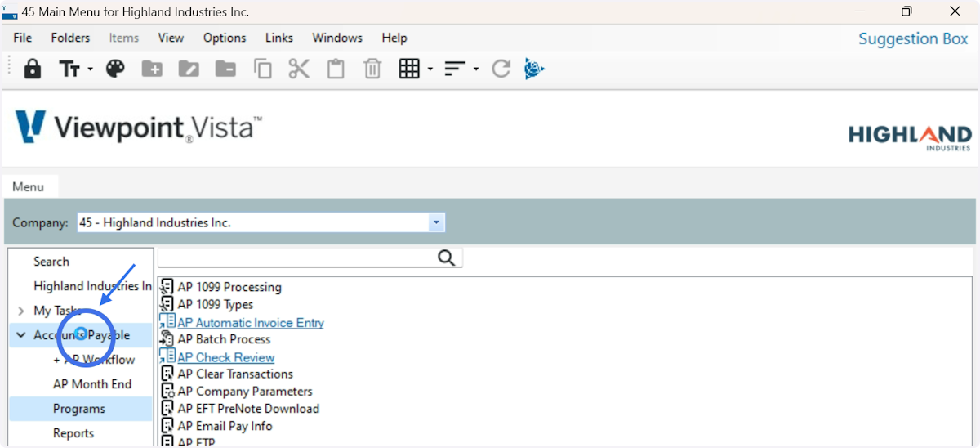Select Programs under Accounts Payable
980x448 pixels.
[79, 409]
